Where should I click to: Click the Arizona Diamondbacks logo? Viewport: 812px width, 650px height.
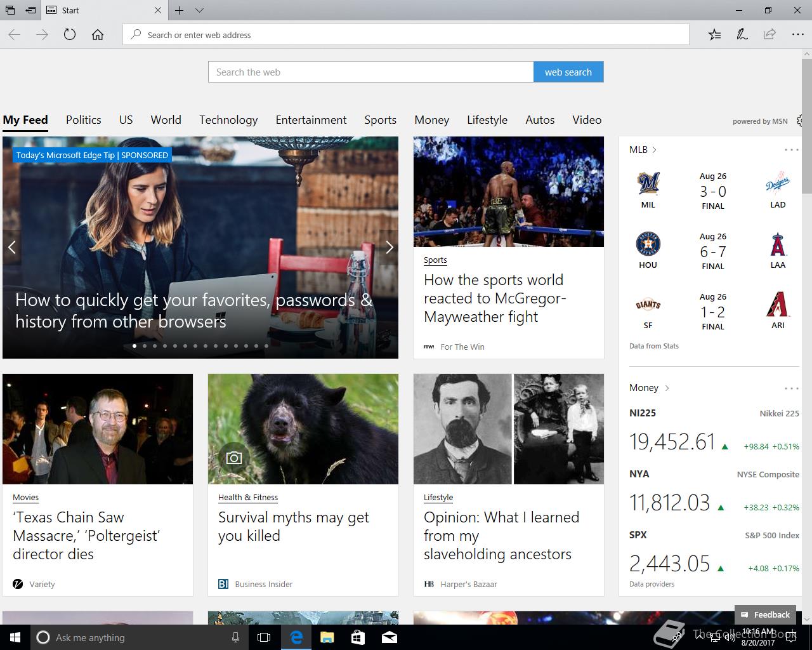click(778, 304)
